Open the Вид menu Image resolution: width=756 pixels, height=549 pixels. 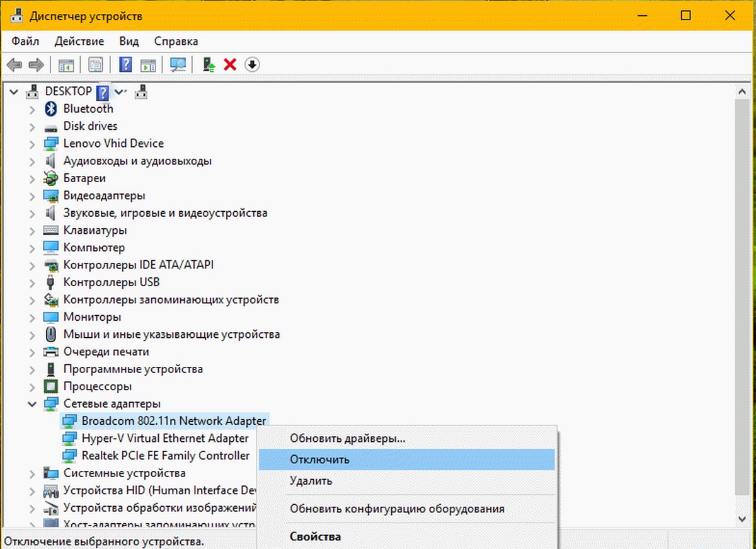coord(129,42)
